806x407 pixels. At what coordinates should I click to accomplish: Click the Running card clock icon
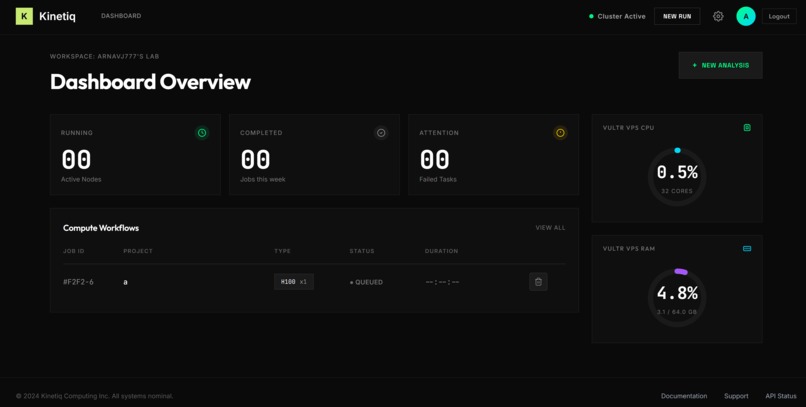click(202, 133)
